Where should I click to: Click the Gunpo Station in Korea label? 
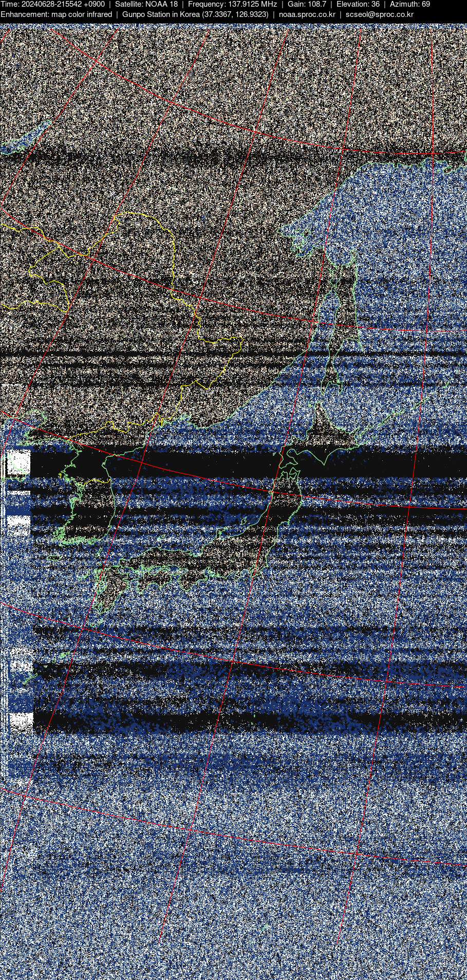pos(195,14)
